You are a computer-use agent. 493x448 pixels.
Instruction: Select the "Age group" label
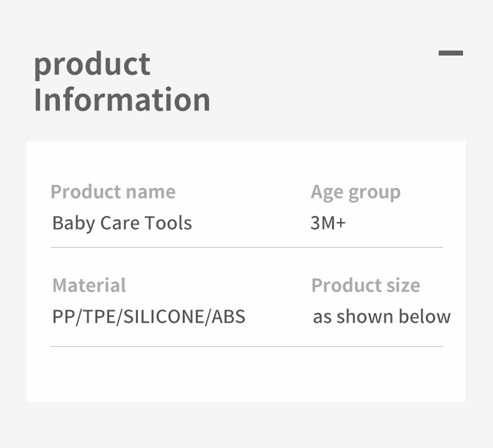(x=355, y=192)
